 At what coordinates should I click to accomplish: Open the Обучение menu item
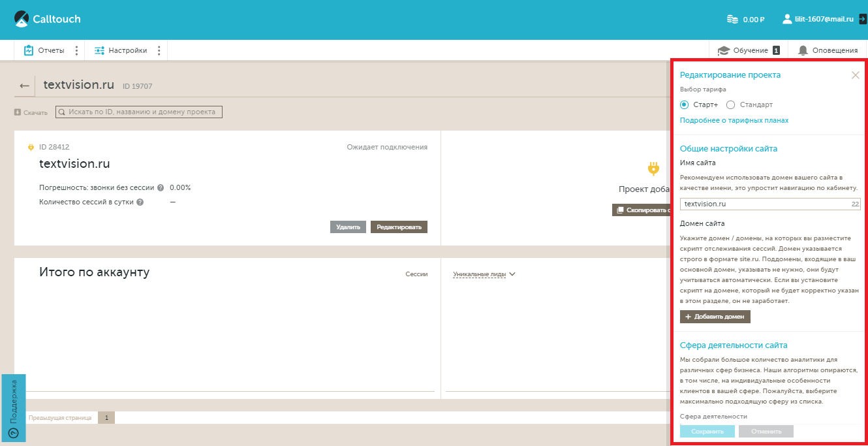point(748,50)
